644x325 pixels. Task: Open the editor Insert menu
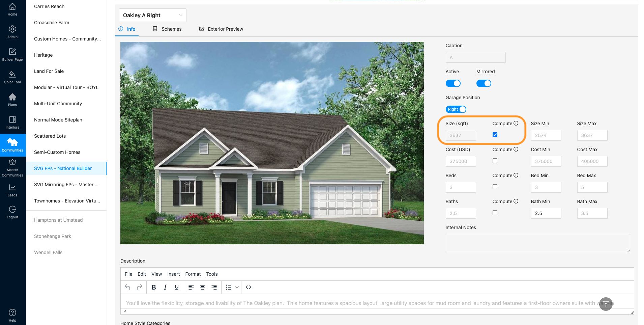tap(173, 274)
